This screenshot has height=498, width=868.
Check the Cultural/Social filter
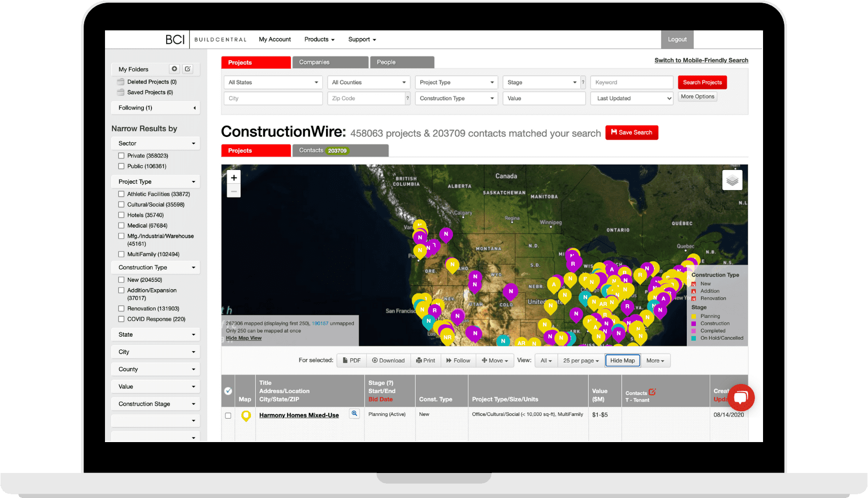point(121,205)
